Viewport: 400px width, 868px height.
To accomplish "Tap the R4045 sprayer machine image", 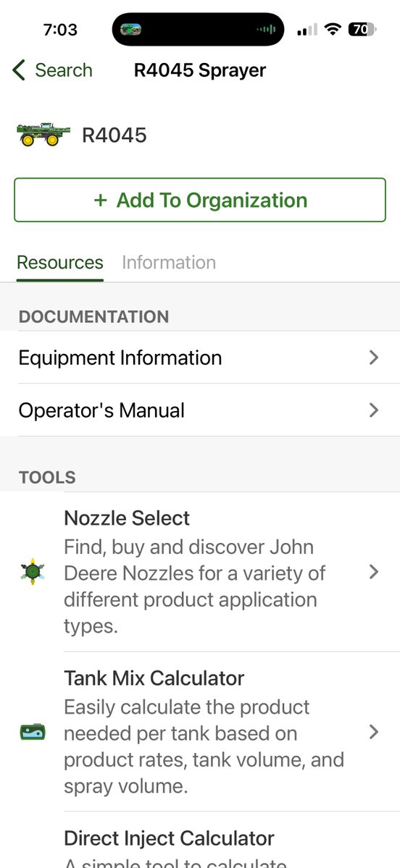I will coord(43,135).
